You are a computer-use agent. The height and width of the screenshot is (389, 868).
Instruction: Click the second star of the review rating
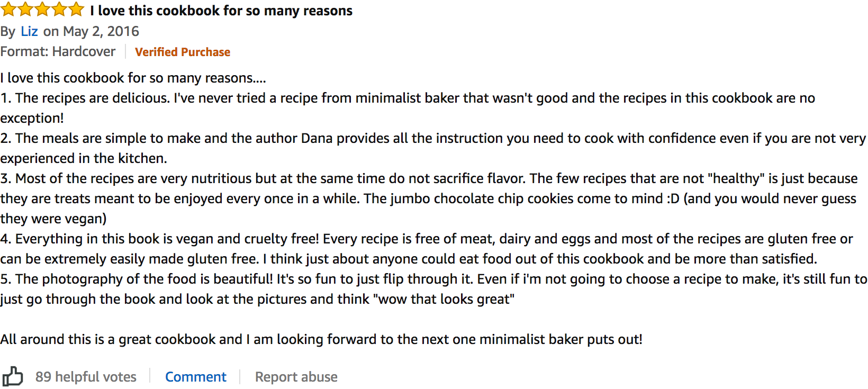tap(25, 9)
